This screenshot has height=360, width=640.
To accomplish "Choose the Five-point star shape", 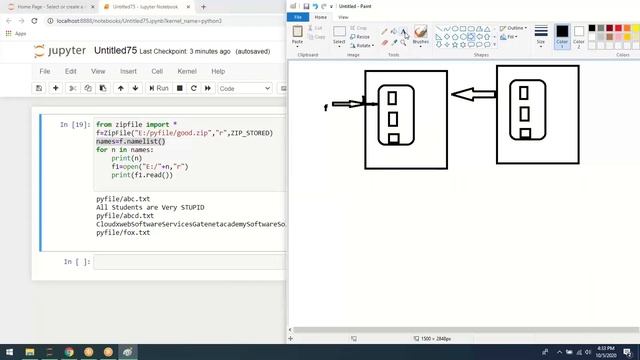I will coord(455,44).
